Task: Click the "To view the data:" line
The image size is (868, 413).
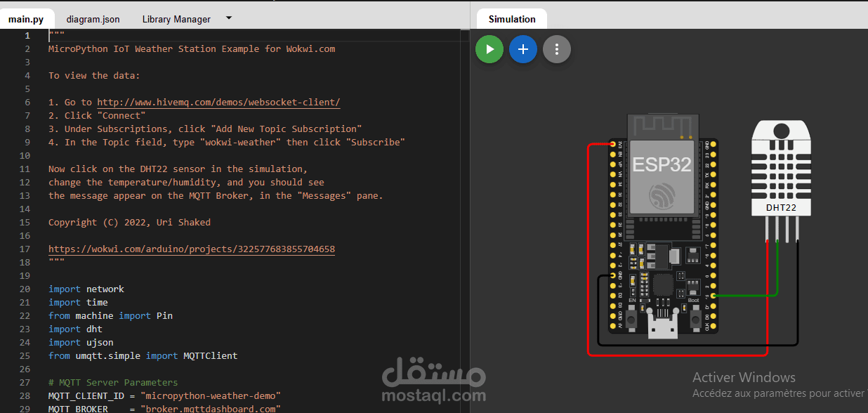Action: click(94, 76)
